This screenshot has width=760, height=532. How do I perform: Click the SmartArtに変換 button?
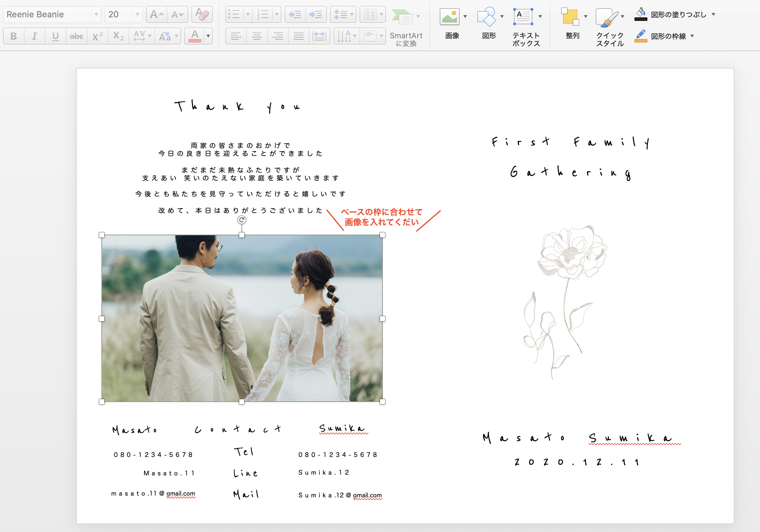coord(406,36)
